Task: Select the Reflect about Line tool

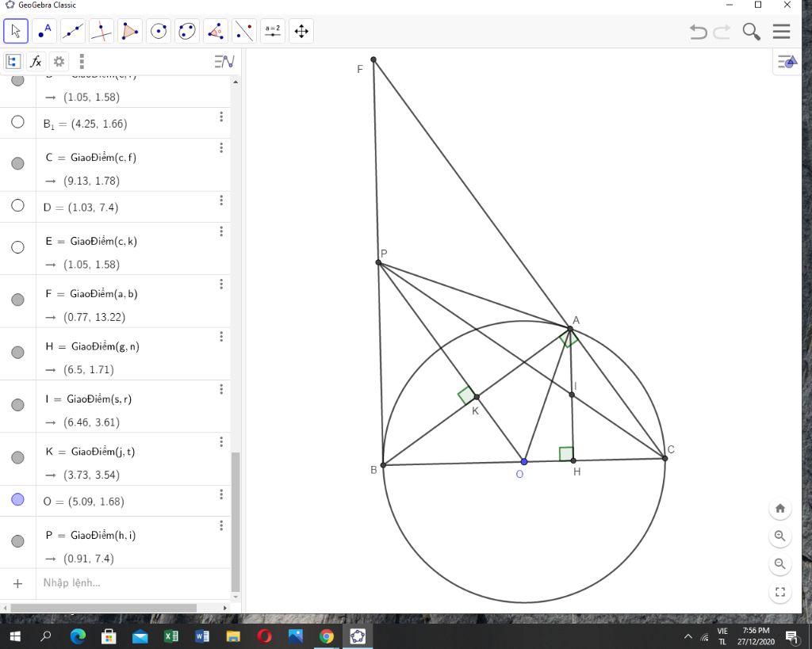Action: tap(244, 31)
